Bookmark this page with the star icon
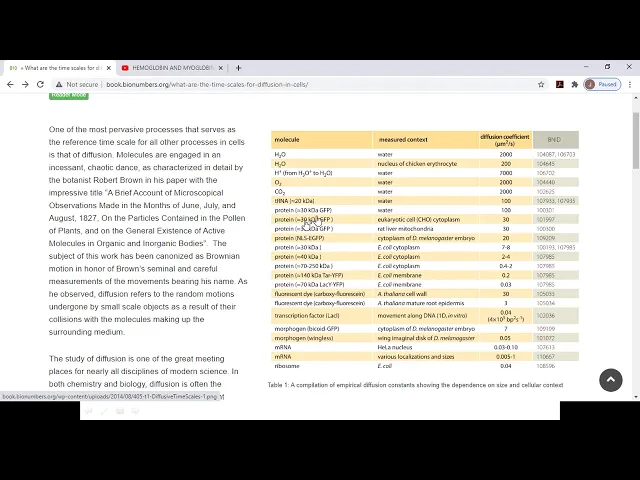Image resolution: width=640 pixels, height=480 pixels. pos(541,84)
